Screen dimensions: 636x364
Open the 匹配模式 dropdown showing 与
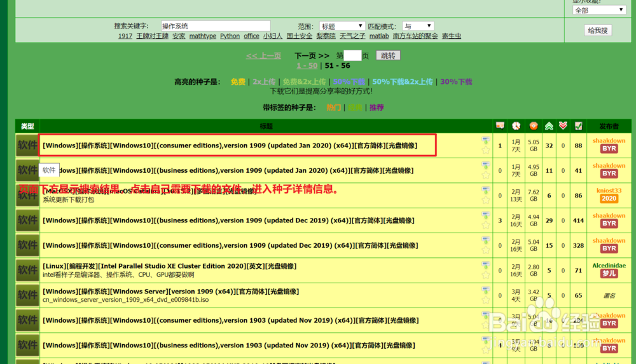(418, 26)
